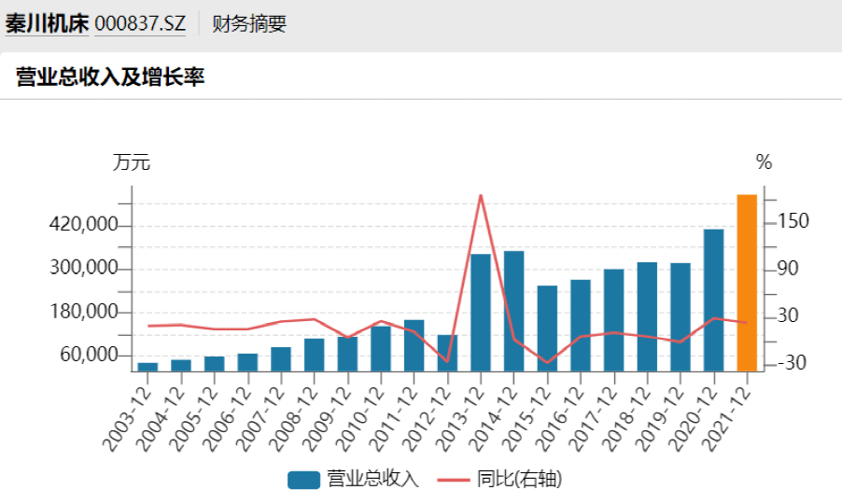Click the 营业总收入及增长率 chart title

110,77
